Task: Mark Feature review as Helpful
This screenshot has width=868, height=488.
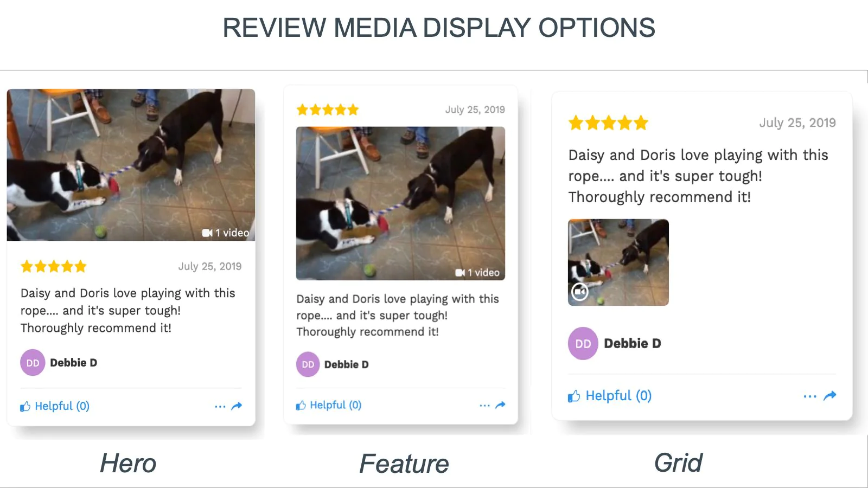Action: (329, 405)
